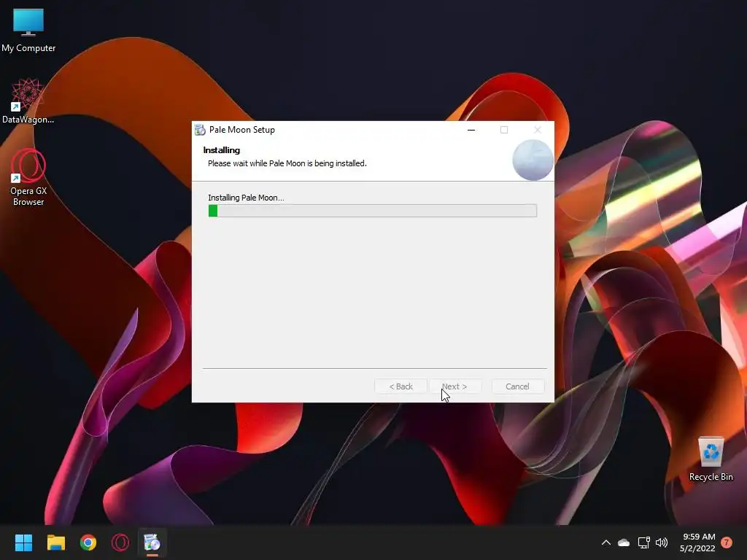The width and height of the screenshot is (747, 560).
Task: Open the network tray icon
Action: (x=643, y=542)
